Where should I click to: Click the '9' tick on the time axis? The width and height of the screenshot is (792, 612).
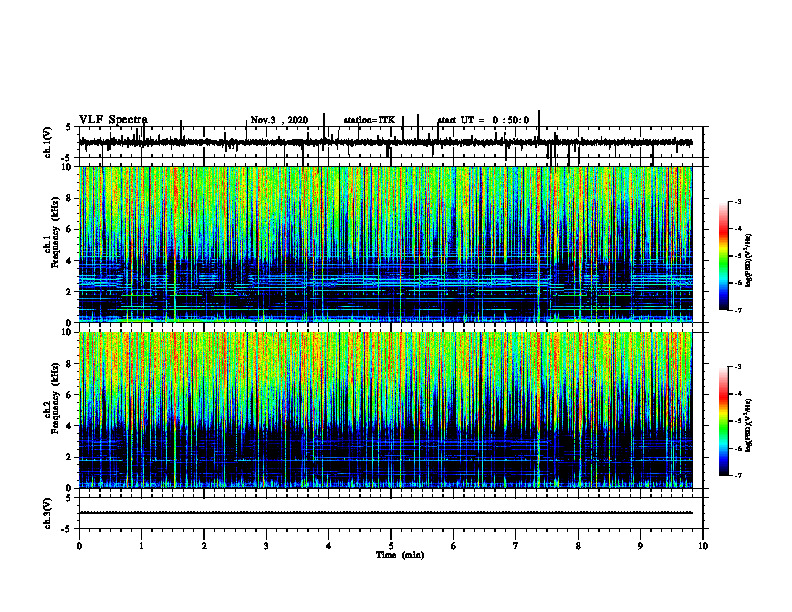(640, 546)
